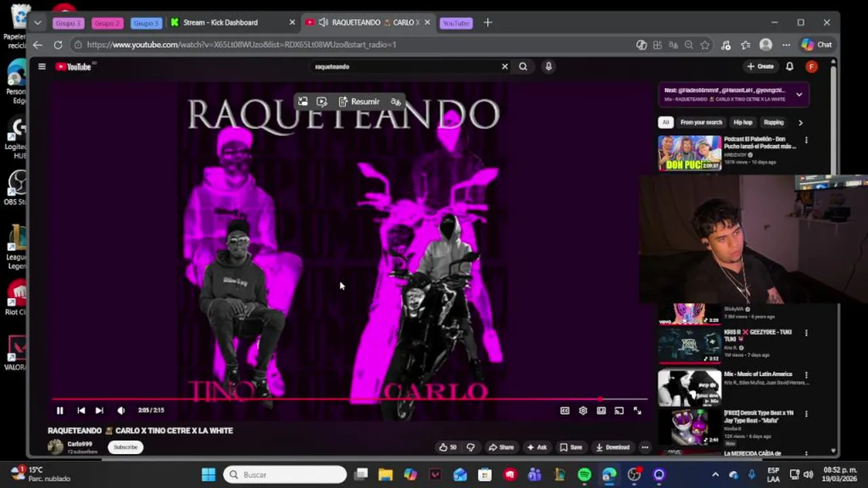The image size is (868, 488).
Task: Open YouTube notifications bell
Action: (789, 66)
